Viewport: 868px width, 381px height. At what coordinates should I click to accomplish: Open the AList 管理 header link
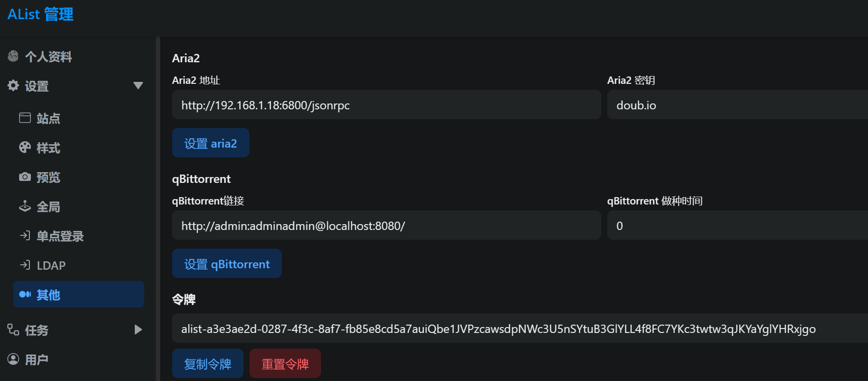(40, 14)
